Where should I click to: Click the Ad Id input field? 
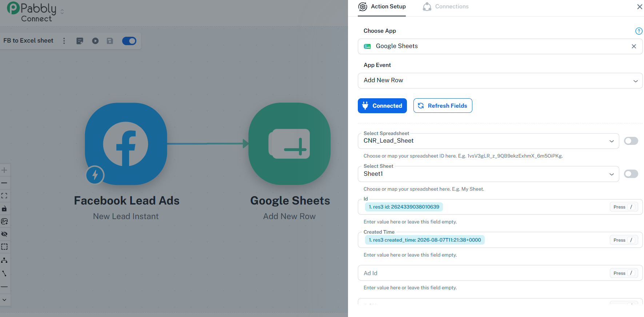click(500, 273)
